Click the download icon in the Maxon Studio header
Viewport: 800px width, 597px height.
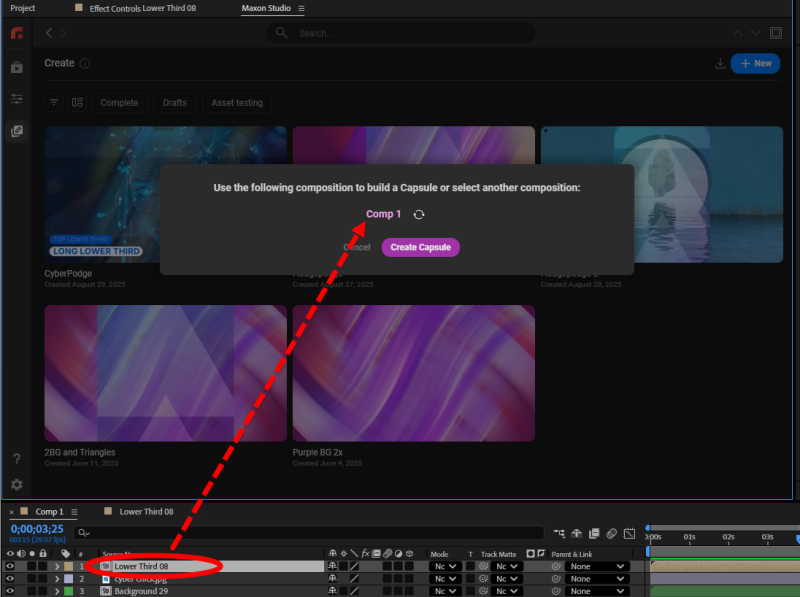(720, 63)
